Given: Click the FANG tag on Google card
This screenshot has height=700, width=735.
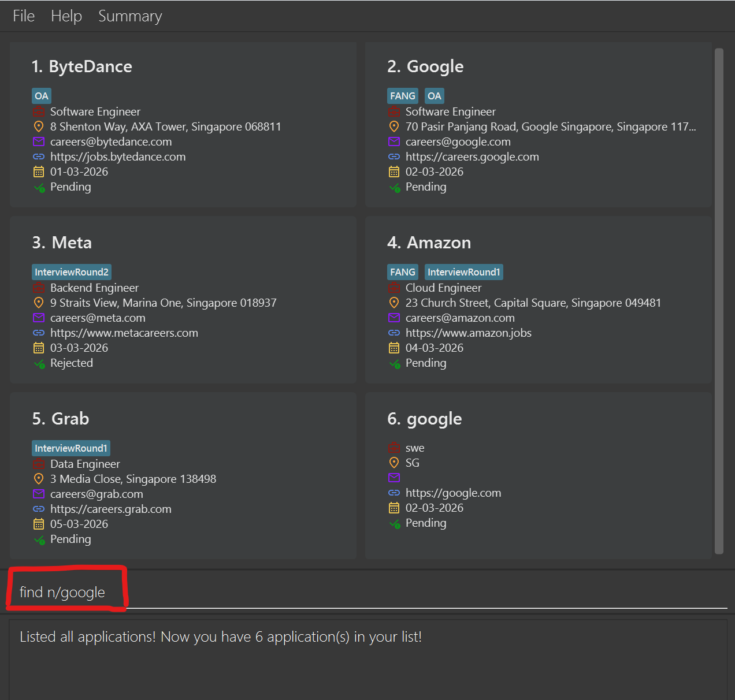Looking at the screenshot, I should 402,96.
